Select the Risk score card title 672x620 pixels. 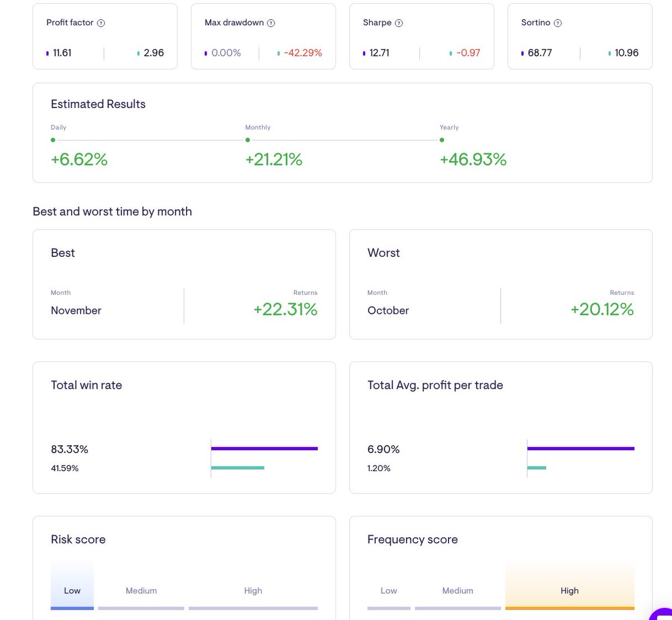(x=78, y=539)
